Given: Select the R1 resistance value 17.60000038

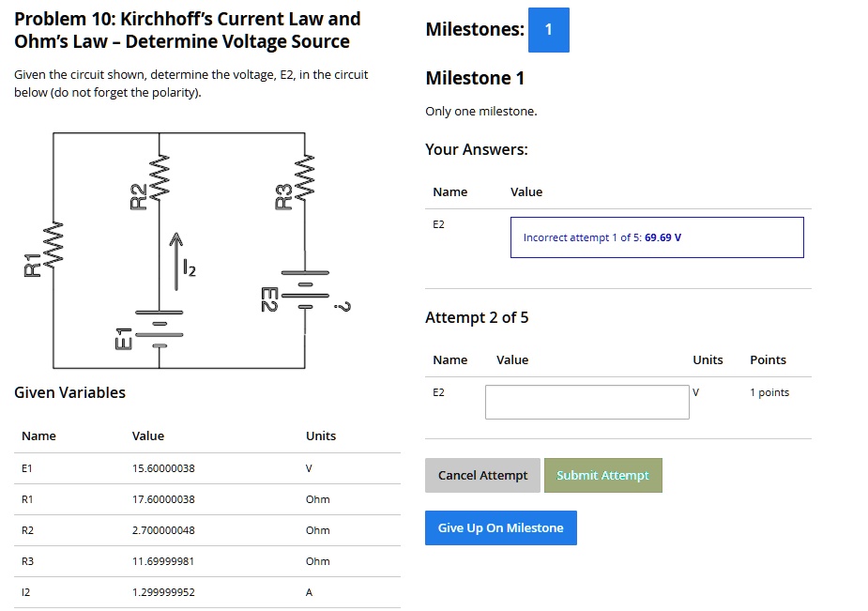Looking at the screenshot, I should click(166, 499).
